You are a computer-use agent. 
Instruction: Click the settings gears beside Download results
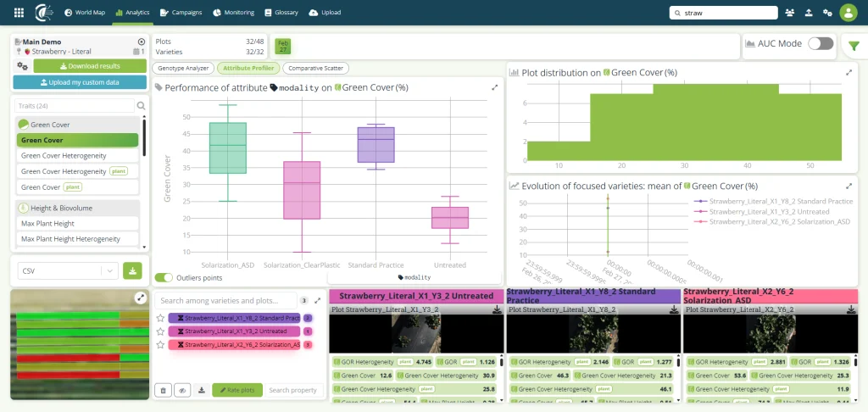tap(22, 66)
